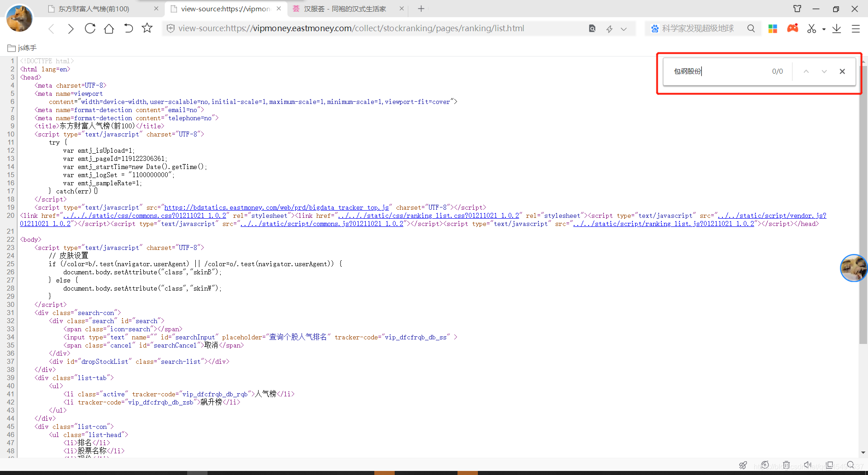Jump to previous find match

tap(806, 71)
